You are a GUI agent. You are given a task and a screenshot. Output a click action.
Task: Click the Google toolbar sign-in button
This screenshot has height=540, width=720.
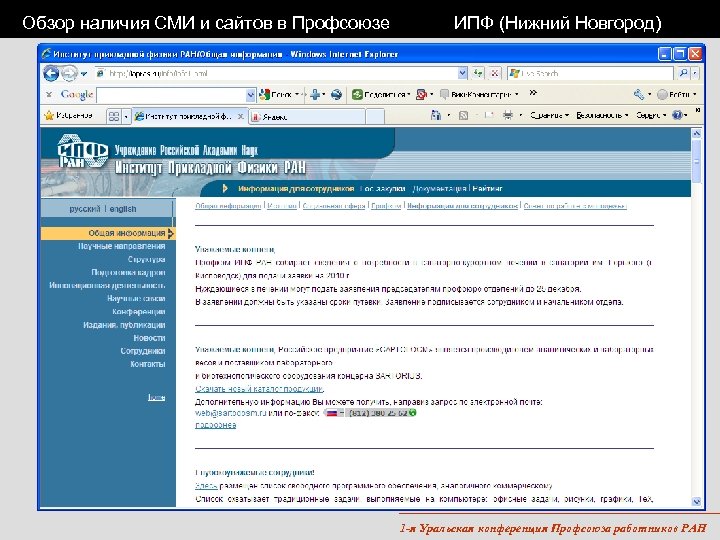pyautogui.click(x=676, y=95)
